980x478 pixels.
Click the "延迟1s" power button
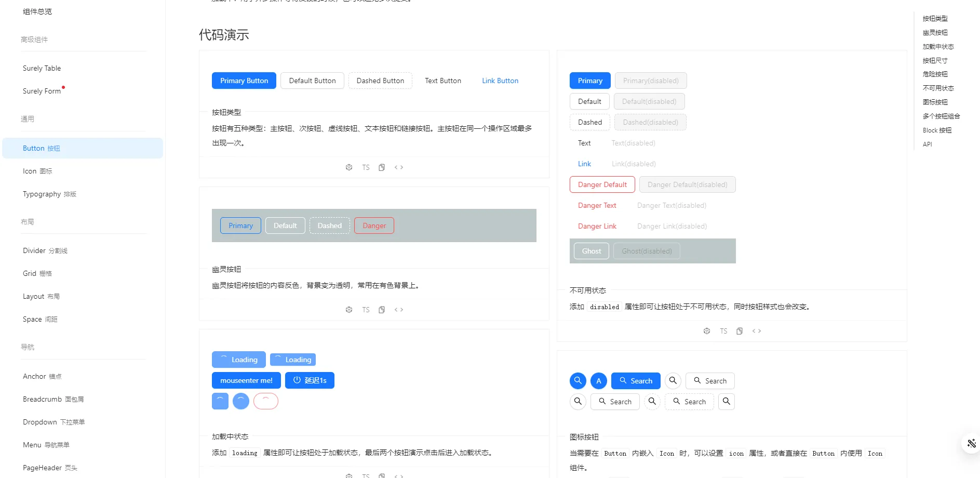point(310,380)
